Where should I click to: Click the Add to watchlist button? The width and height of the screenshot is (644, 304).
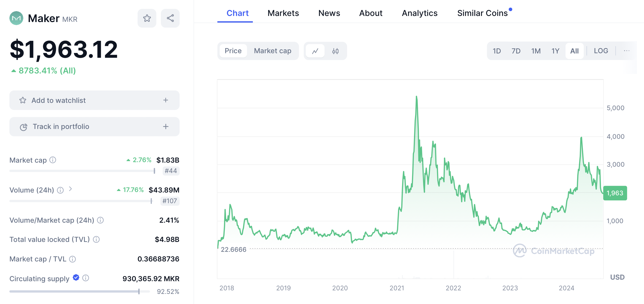click(x=94, y=100)
